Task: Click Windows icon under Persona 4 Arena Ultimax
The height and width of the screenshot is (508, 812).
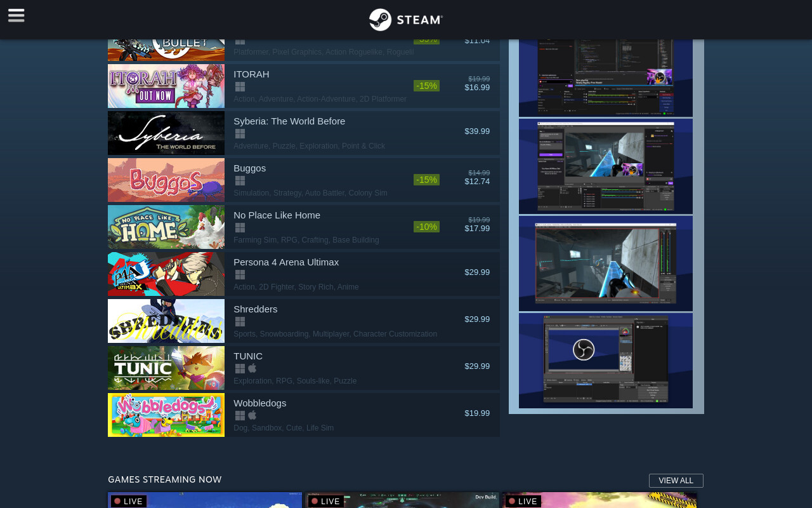Action: (240, 274)
